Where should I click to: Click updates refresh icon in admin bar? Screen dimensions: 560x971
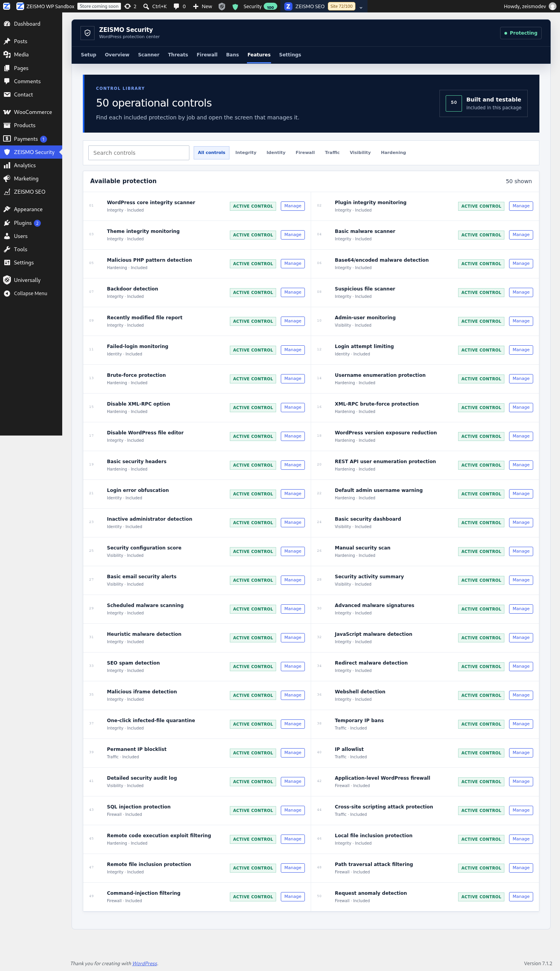(x=128, y=6)
